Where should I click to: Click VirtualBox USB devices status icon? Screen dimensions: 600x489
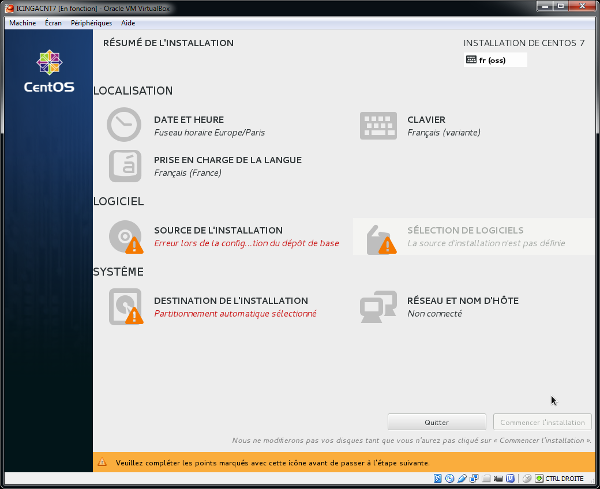462,478
